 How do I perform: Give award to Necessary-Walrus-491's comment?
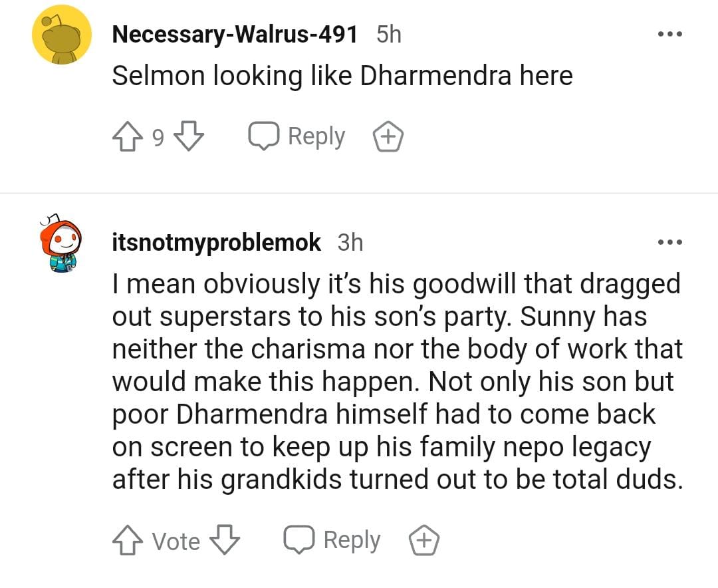pyautogui.click(x=388, y=138)
